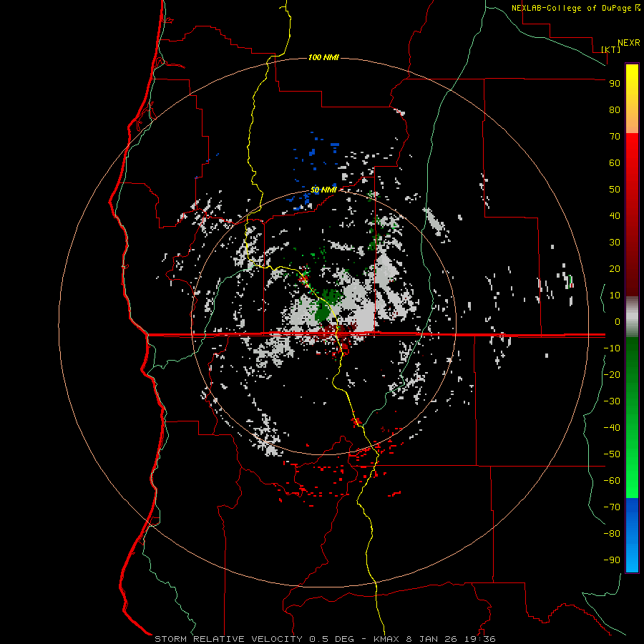Click the 0 value on velocity scale
This screenshot has height=644, width=644.
pos(617,322)
